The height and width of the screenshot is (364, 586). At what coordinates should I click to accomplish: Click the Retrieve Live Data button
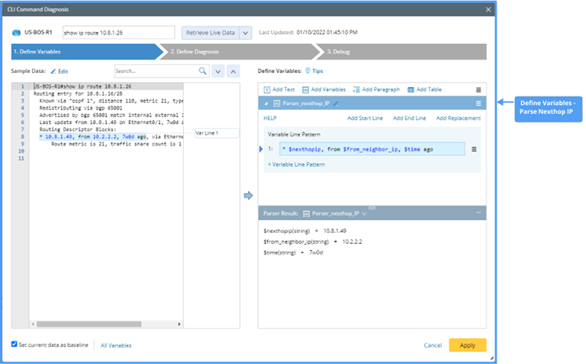click(x=210, y=33)
